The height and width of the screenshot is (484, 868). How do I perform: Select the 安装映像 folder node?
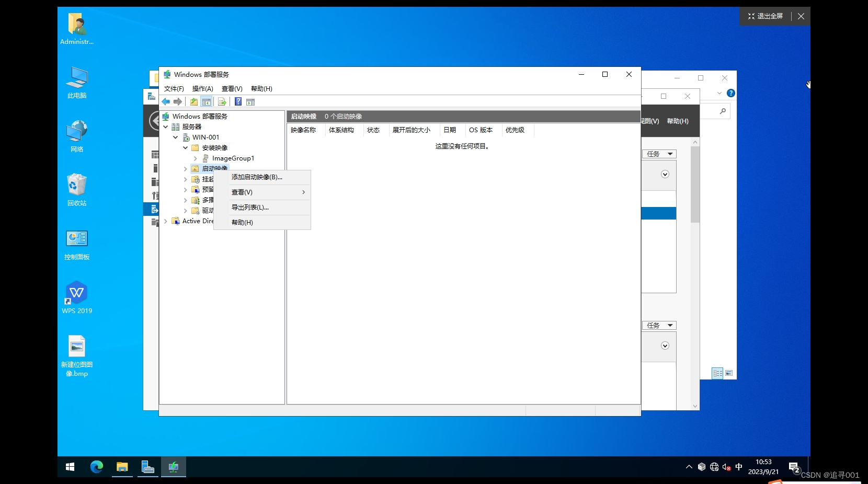(214, 147)
